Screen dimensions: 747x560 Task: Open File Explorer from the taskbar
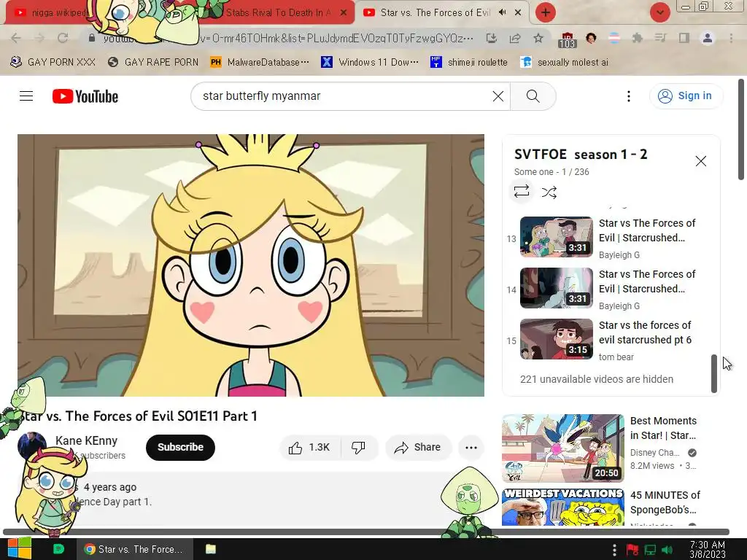point(211,549)
